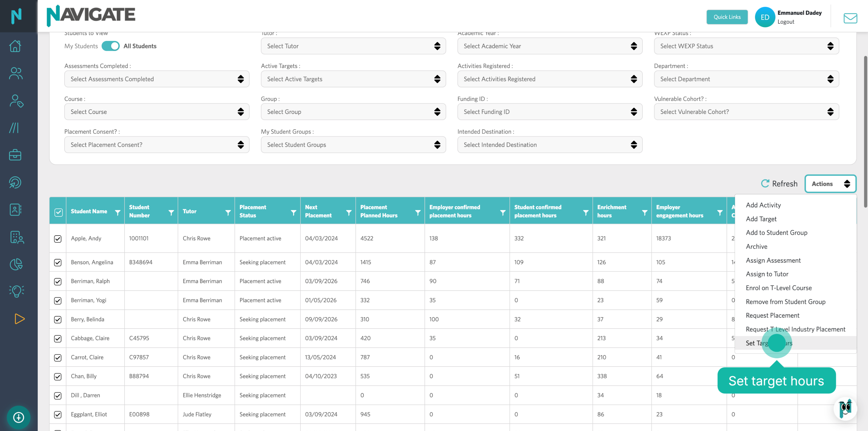Open the Select Placement Consent dropdown
868x431 pixels.
pyautogui.click(x=157, y=145)
